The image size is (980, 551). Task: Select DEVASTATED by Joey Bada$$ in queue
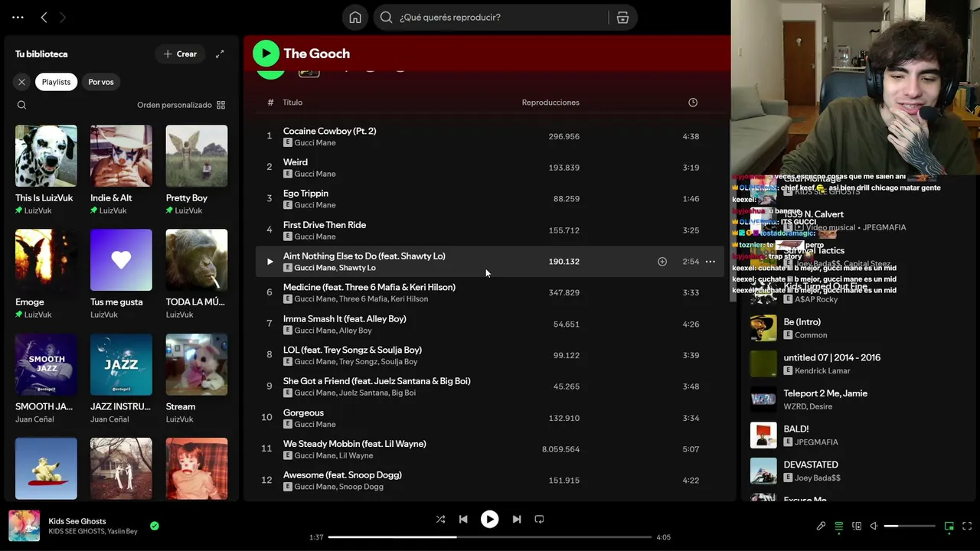859,471
